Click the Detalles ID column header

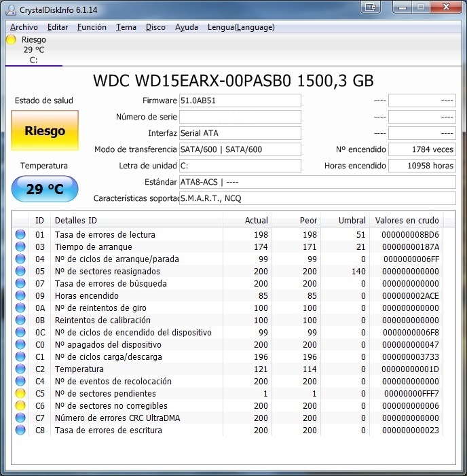136,221
